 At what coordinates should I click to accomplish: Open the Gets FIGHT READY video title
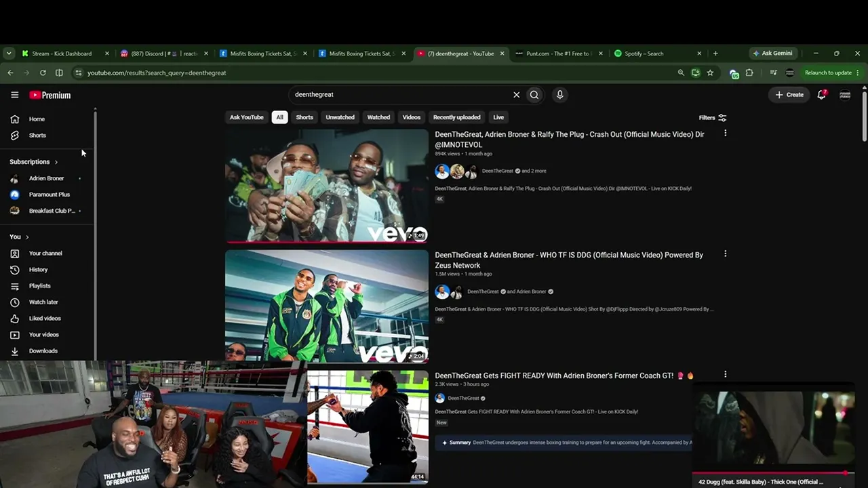564,375
